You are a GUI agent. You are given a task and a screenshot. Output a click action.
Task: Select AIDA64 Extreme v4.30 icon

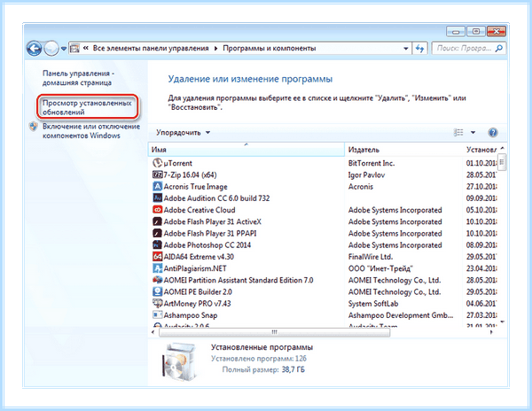[157, 257]
